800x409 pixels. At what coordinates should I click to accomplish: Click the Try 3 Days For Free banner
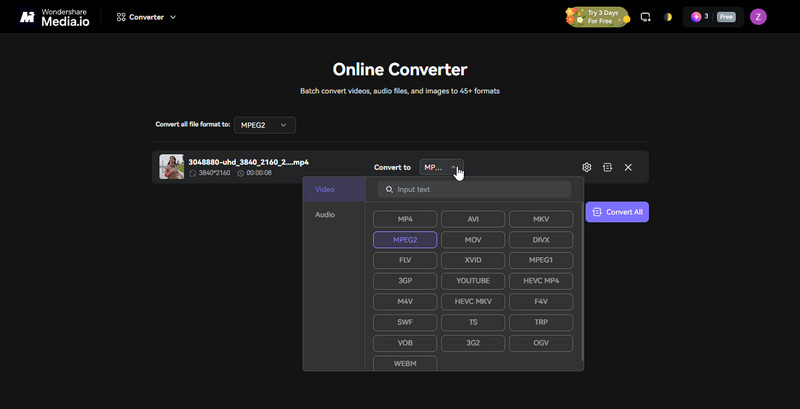[596, 17]
